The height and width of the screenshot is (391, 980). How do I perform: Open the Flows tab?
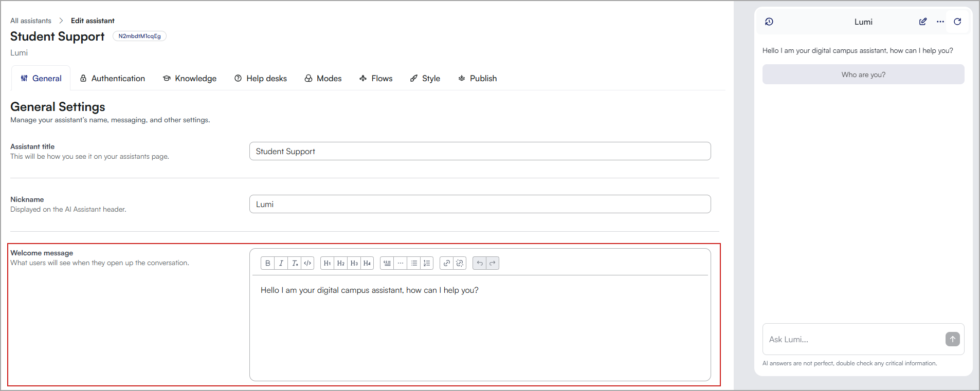pos(376,78)
